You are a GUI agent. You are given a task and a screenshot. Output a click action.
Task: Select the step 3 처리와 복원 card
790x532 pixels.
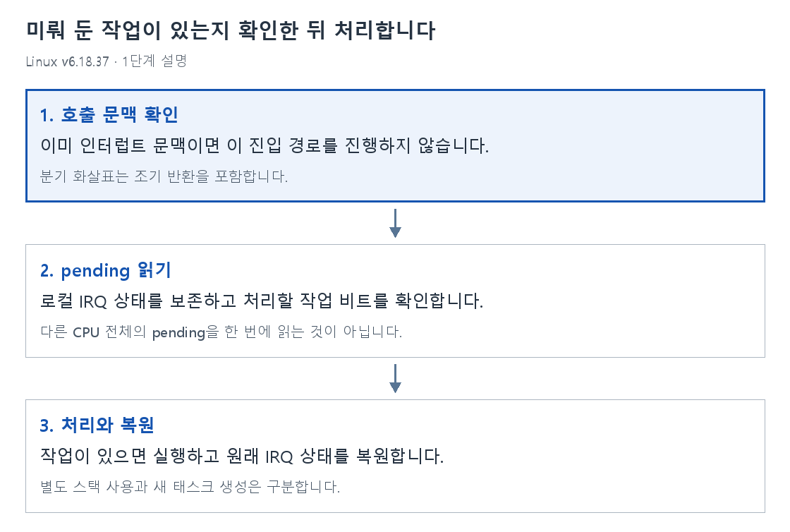(x=395, y=456)
